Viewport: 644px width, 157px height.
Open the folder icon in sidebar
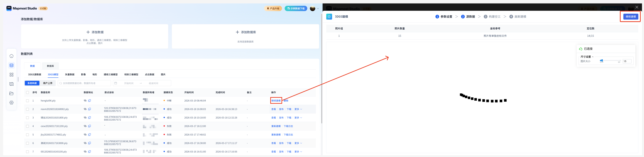12,93
